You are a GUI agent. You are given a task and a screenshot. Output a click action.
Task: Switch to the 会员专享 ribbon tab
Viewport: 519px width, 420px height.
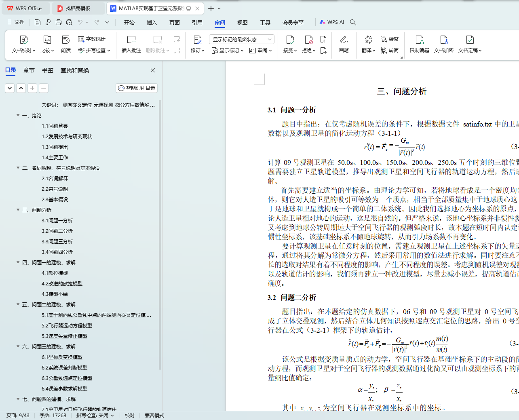[293, 23]
